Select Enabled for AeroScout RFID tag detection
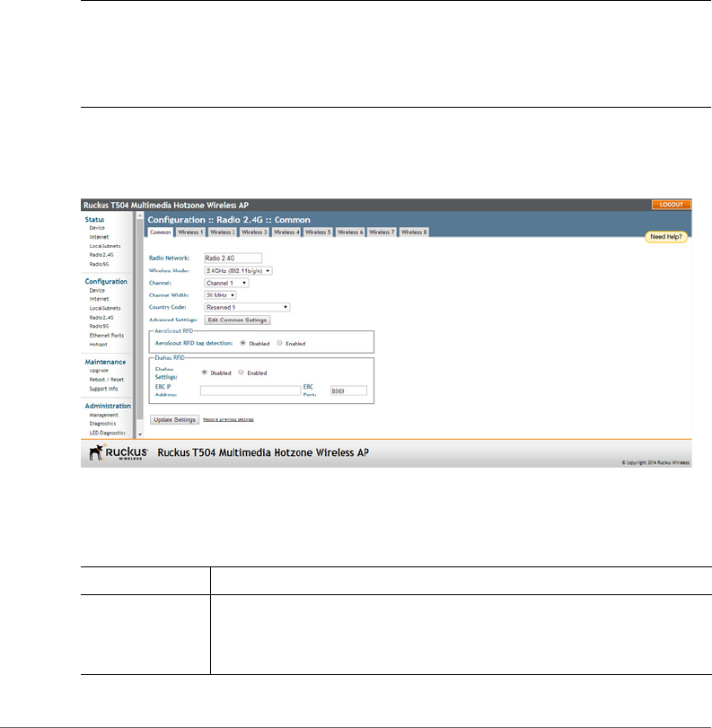The width and height of the screenshot is (712, 728). [x=279, y=343]
